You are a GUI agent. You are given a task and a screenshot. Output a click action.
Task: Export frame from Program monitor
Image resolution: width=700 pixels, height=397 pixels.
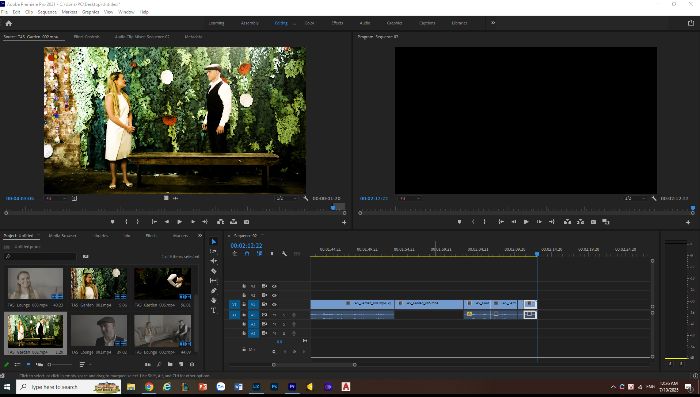tap(593, 221)
